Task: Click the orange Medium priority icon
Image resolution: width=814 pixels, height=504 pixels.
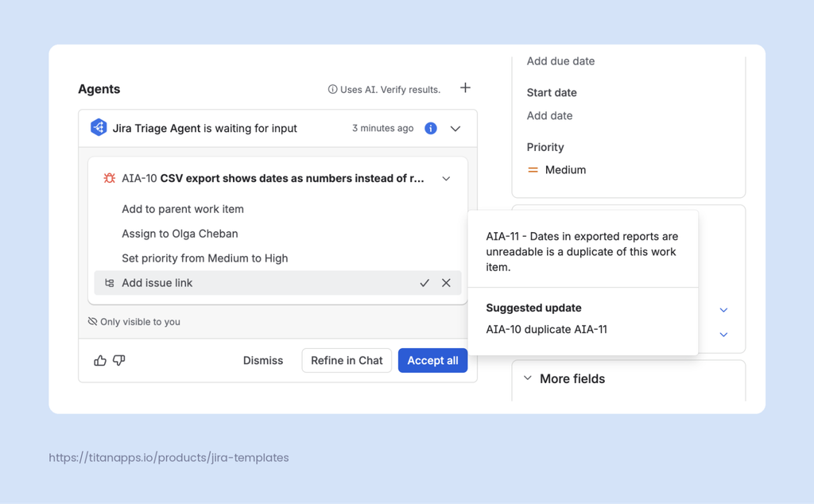Action: pyautogui.click(x=533, y=170)
